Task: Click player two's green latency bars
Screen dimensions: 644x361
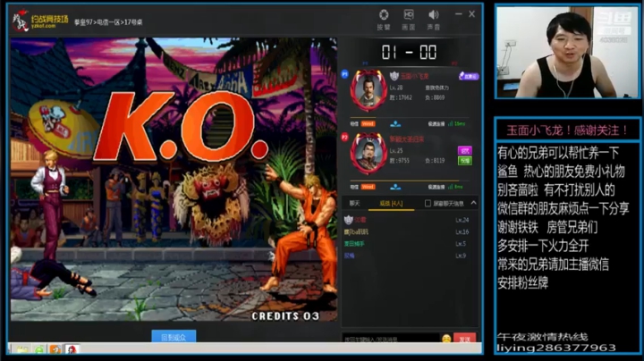Action: pyautogui.click(x=451, y=187)
